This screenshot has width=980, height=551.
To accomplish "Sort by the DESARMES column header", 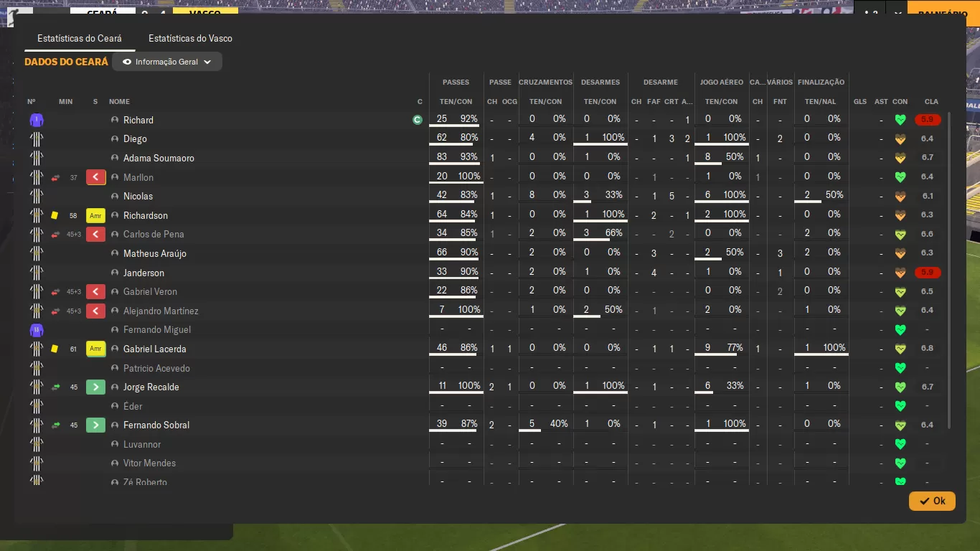I will (600, 83).
